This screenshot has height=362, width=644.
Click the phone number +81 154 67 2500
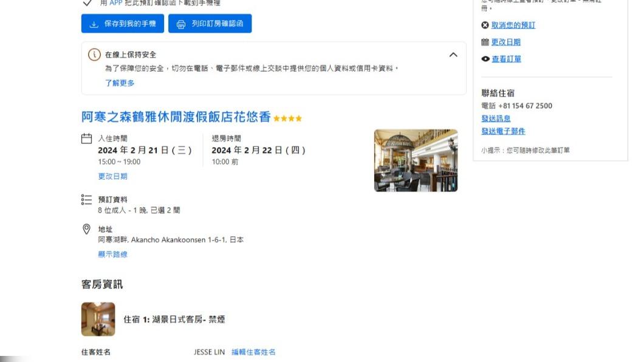526,106
